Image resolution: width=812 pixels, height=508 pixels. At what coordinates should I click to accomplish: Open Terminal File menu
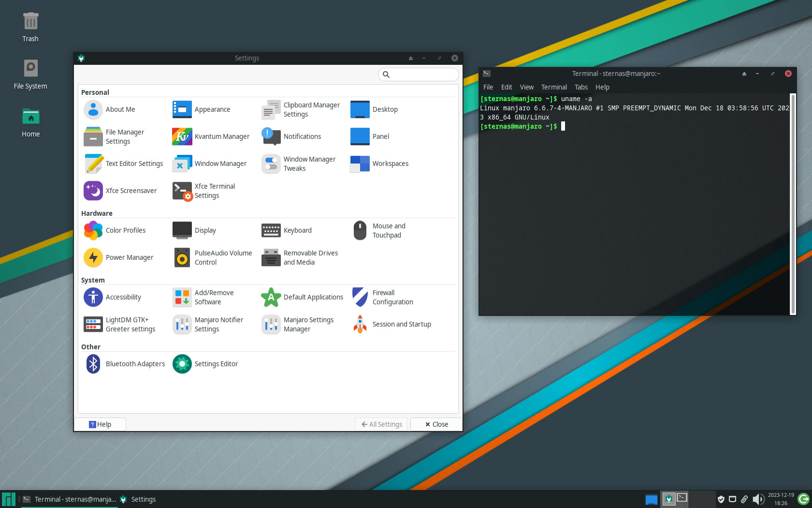488,87
